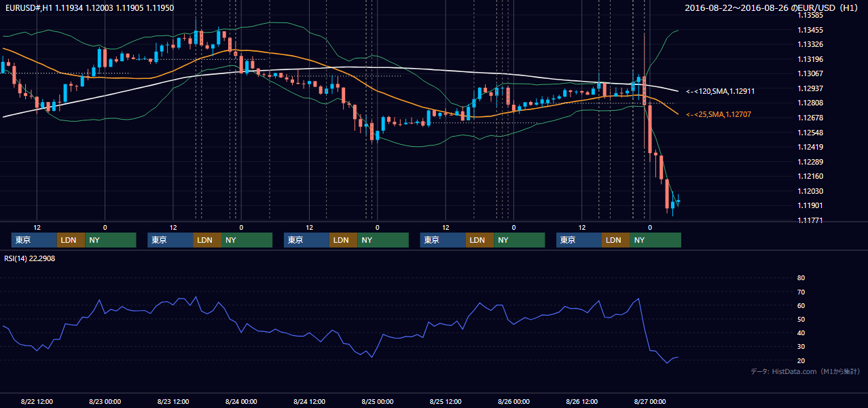Click the 8/22 12:00 time axis label
The image size is (868, 408).
point(37,401)
